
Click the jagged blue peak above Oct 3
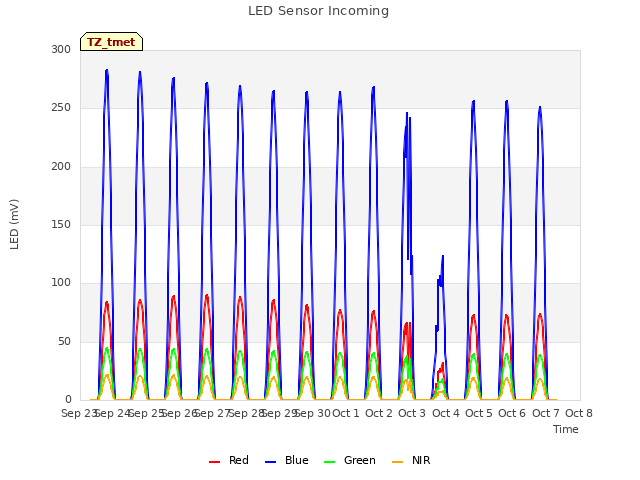(x=407, y=114)
